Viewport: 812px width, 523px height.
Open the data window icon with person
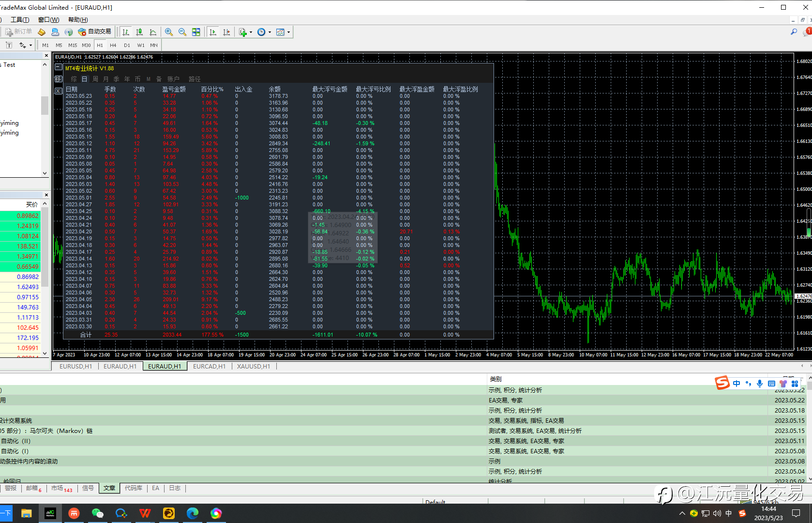[55, 32]
